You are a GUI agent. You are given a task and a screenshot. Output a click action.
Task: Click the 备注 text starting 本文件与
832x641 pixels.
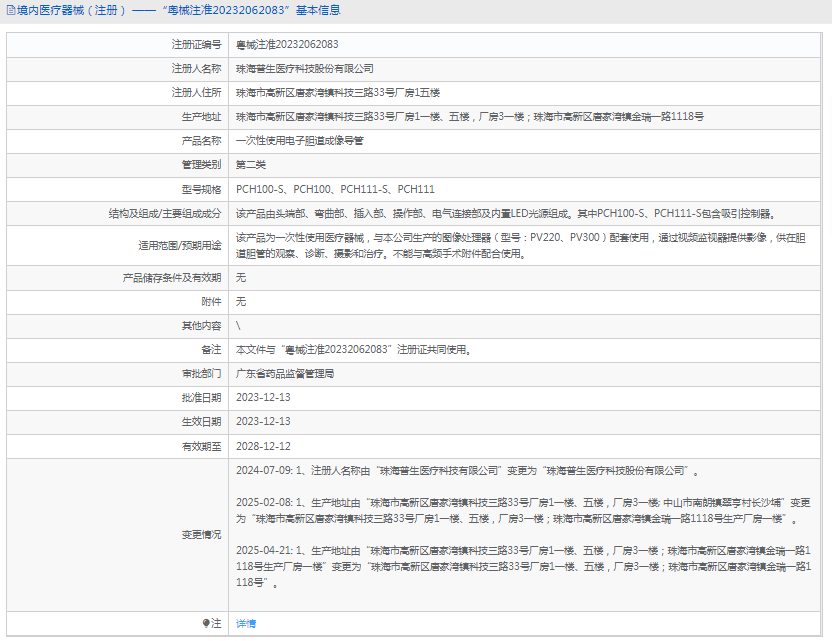pyautogui.click(x=353, y=350)
